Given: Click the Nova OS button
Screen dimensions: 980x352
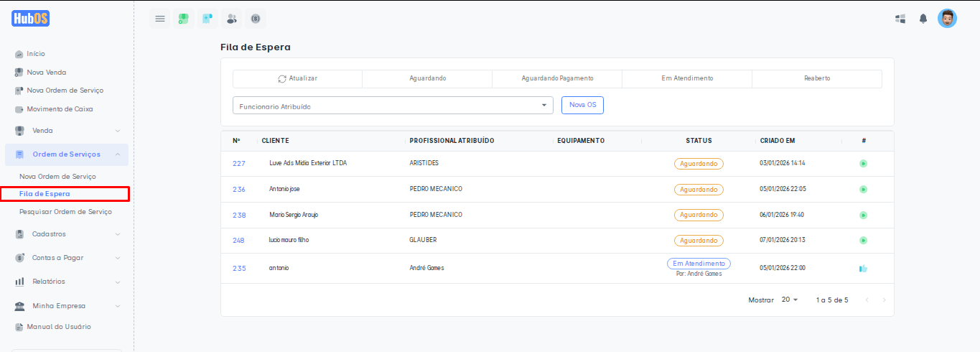Looking at the screenshot, I should point(582,105).
